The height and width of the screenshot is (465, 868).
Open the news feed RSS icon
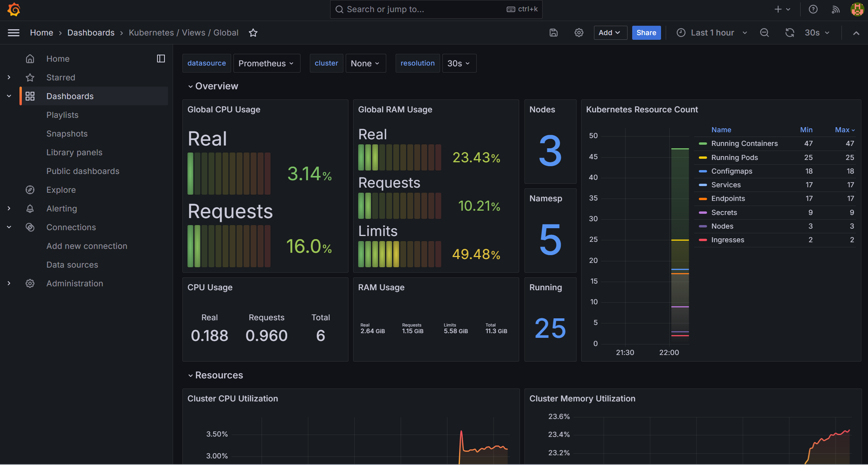tap(835, 9)
